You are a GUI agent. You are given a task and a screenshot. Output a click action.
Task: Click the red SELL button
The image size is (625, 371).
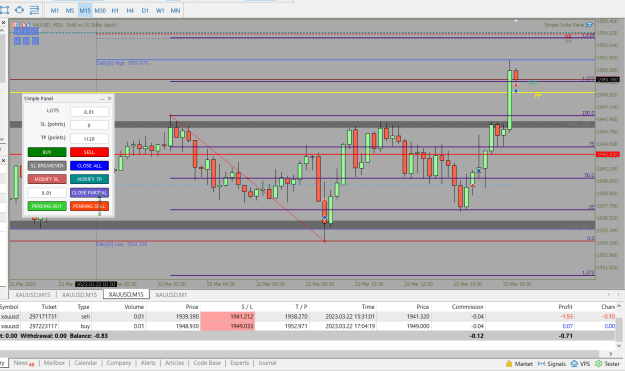tap(89, 152)
